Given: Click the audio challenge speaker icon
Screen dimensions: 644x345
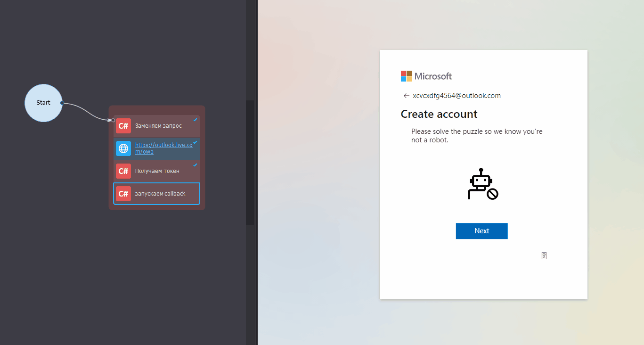Looking at the screenshot, I should point(544,256).
